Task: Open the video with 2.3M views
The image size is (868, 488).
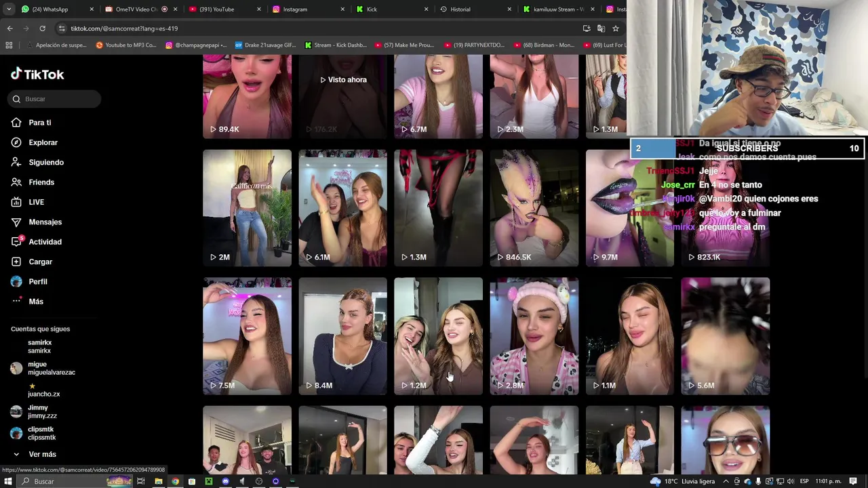Action: pyautogui.click(x=534, y=96)
